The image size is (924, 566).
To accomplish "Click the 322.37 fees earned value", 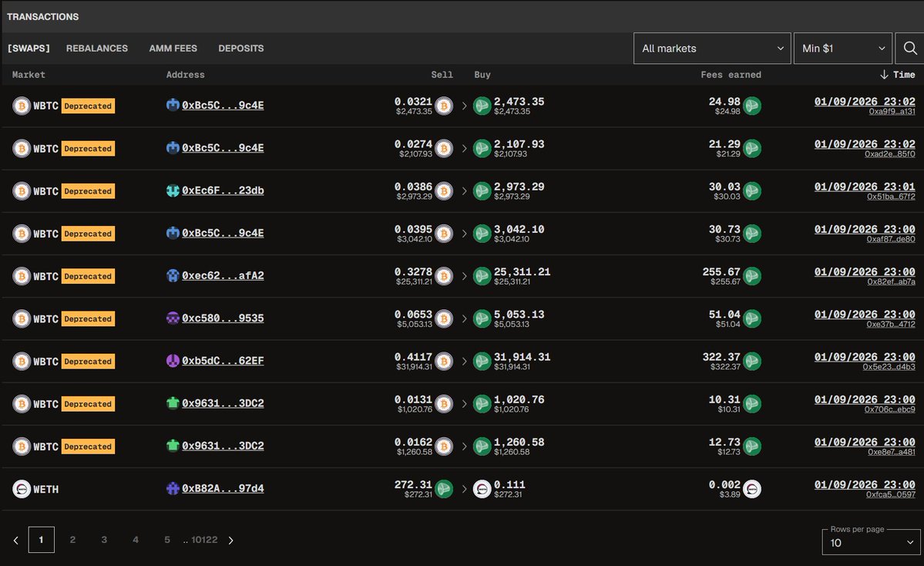I will coord(721,357).
